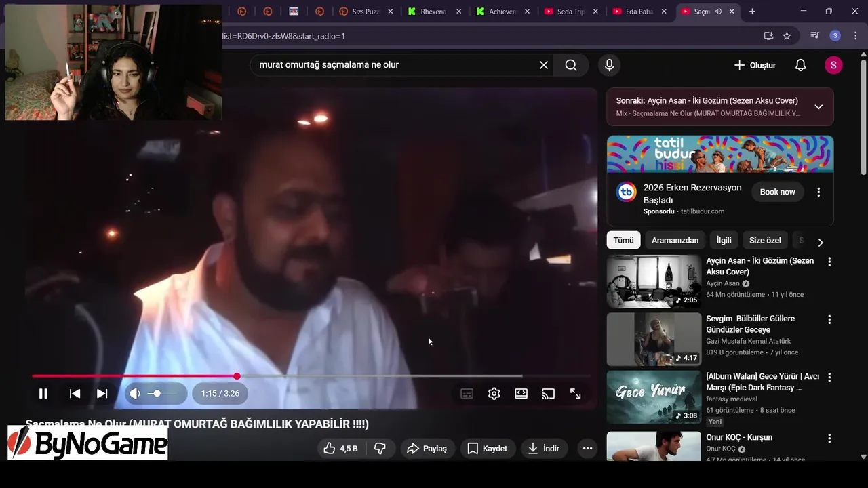Select the İlgili filter chip
The width and height of the screenshot is (868, 488).
(724, 241)
